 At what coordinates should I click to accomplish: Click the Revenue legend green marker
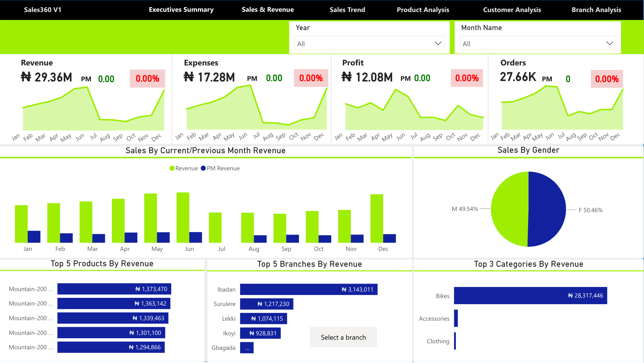(172, 168)
